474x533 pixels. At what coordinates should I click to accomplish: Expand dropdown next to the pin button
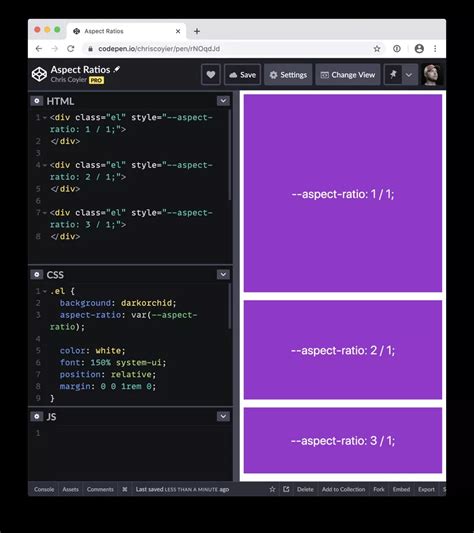click(409, 74)
